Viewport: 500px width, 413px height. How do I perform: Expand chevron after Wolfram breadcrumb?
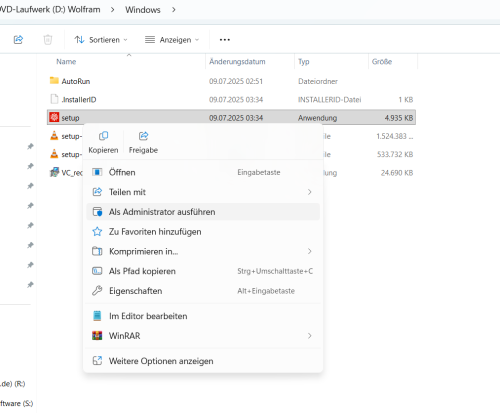click(x=112, y=10)
